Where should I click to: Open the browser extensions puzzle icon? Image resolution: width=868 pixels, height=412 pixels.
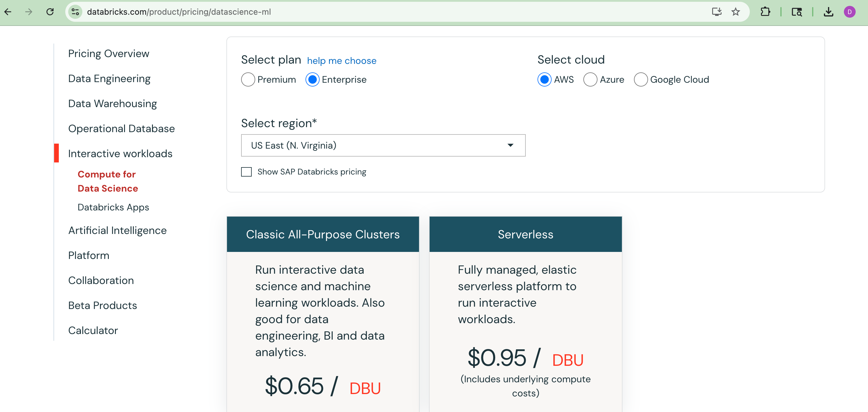coord(765,12)
